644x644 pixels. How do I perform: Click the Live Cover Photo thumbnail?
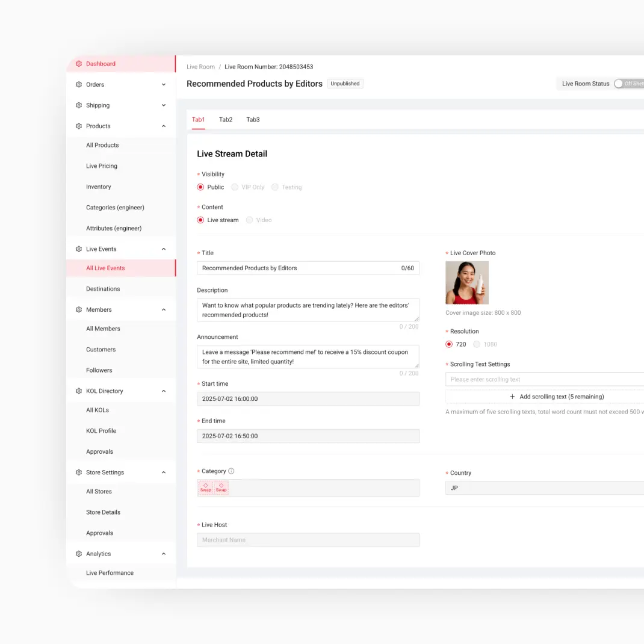click(x=467, y=282)
